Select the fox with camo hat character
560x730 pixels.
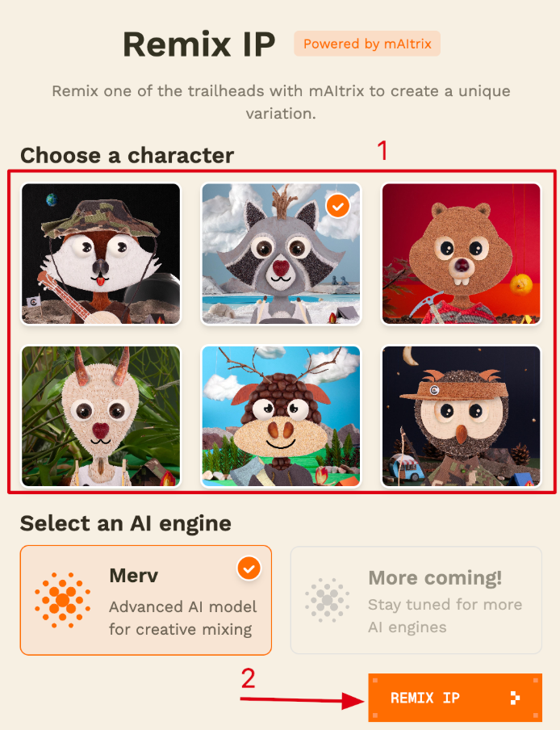[101, 254]
